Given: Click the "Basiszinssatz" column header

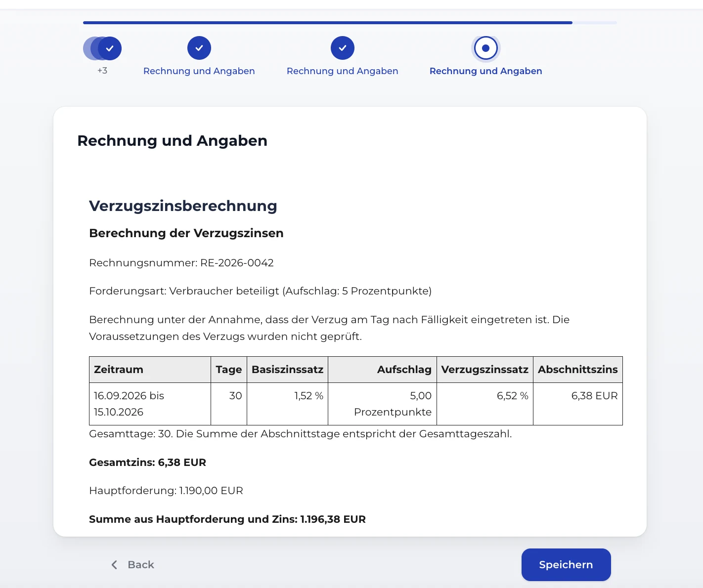Looking at the screenshot, I should (x=288, y=370).
